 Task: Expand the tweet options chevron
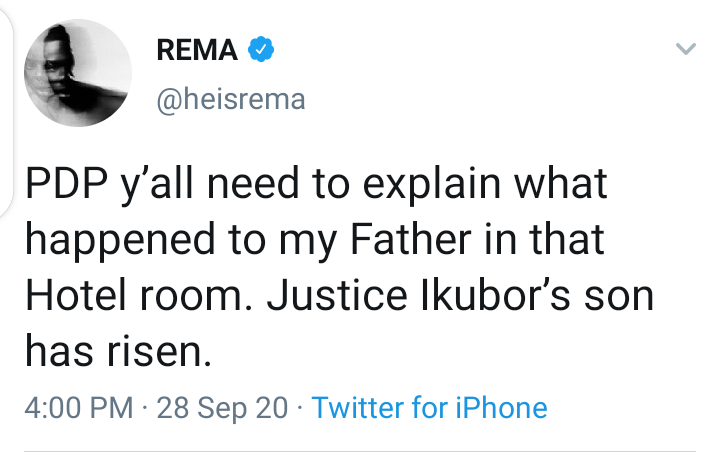click(686, 48)
